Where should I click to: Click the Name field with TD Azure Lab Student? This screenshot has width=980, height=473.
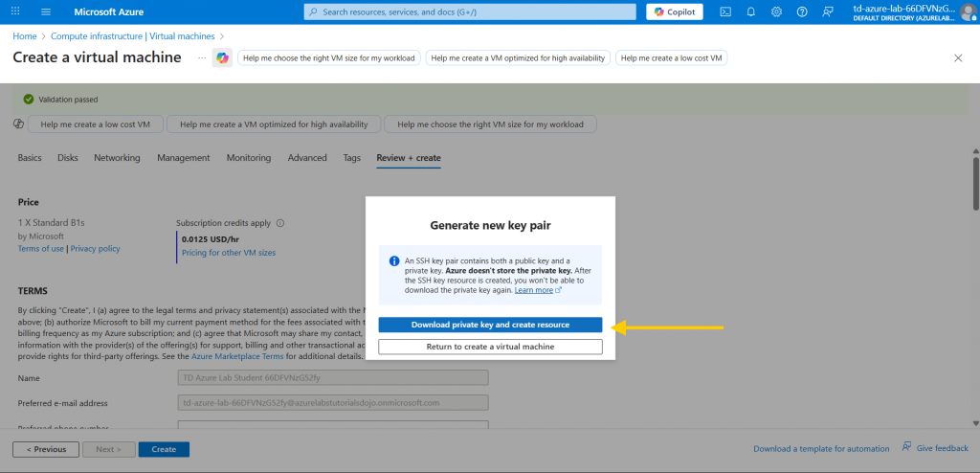(333, 378)
